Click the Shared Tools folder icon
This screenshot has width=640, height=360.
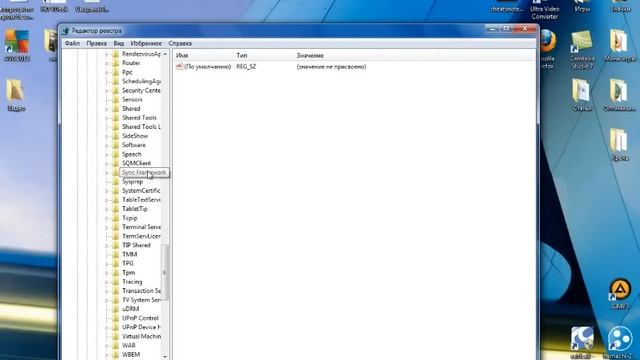[x=116, y=118]
